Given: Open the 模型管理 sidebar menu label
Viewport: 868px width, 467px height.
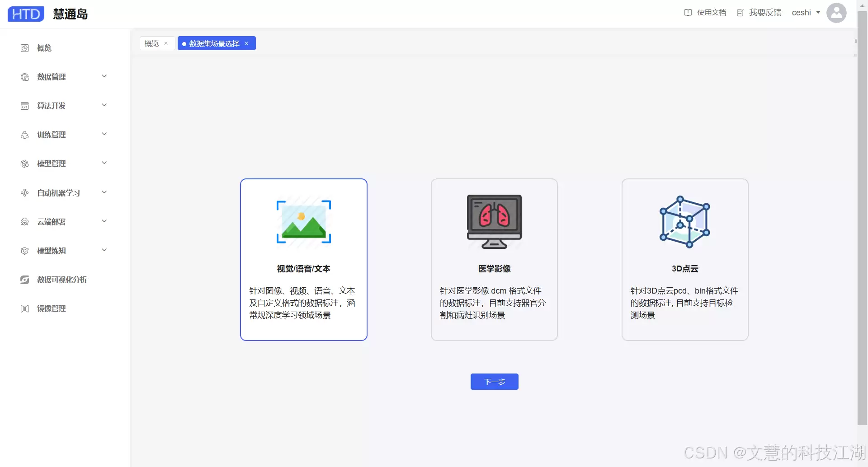Looking at the screenshot, I should (x=52, y=163).
